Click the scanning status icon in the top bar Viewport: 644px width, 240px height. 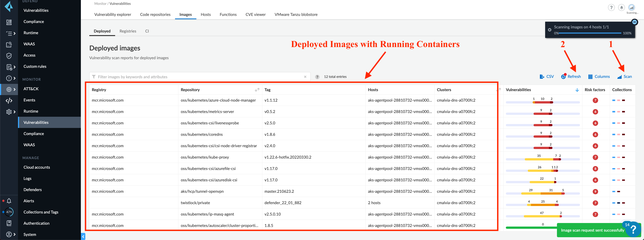[x=631, y=7]
